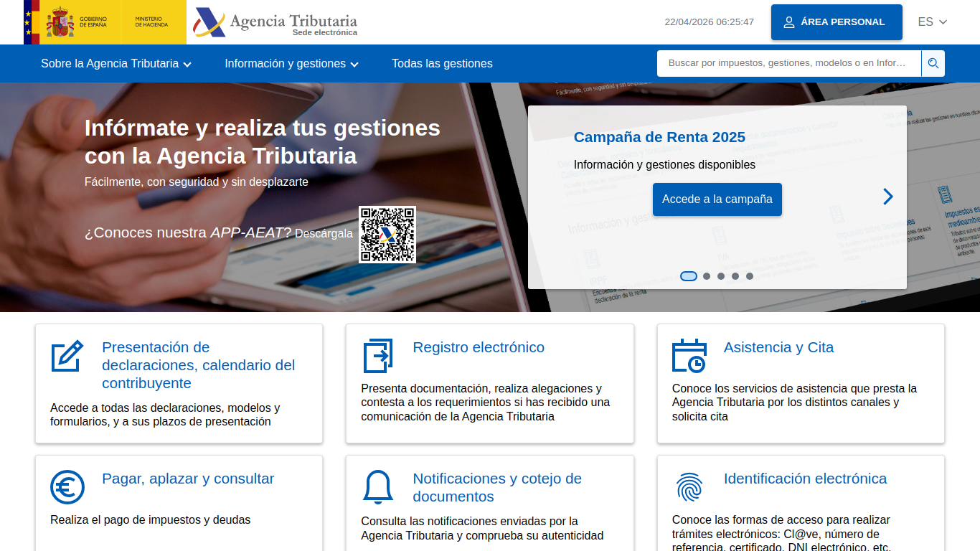Click the headline 'Infórmate y realiza tus gestiones'

(263, 141)
